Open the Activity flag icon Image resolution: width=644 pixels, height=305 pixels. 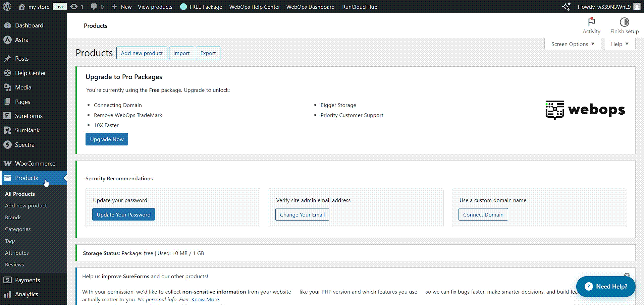point(591,22)
